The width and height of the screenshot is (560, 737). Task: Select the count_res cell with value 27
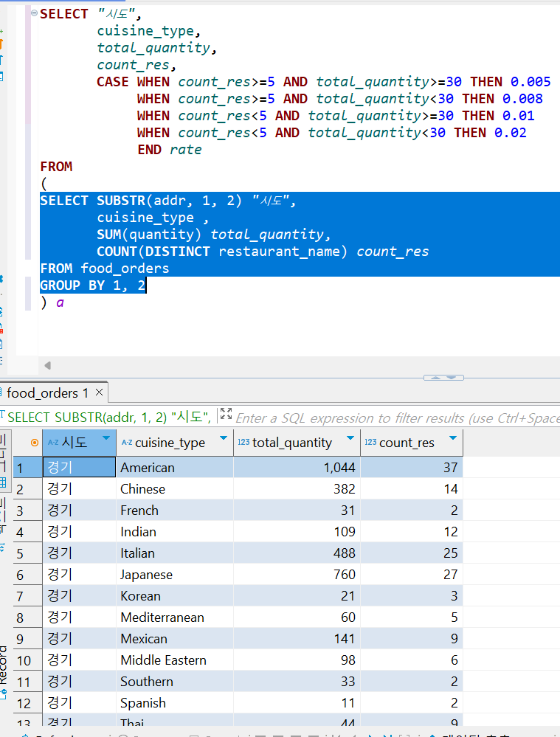pyautogui.click(x=412, y=575)
